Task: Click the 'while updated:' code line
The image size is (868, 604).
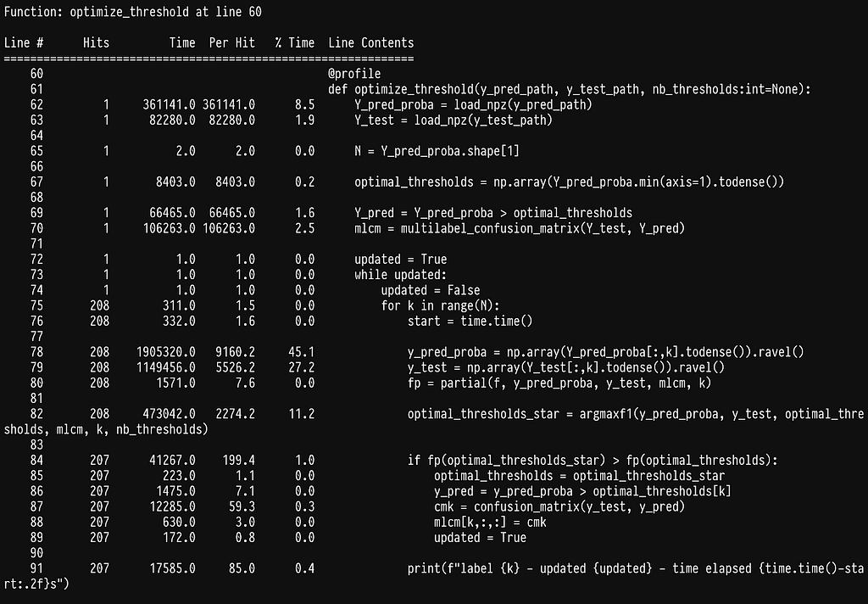Action: coord(400,275)
